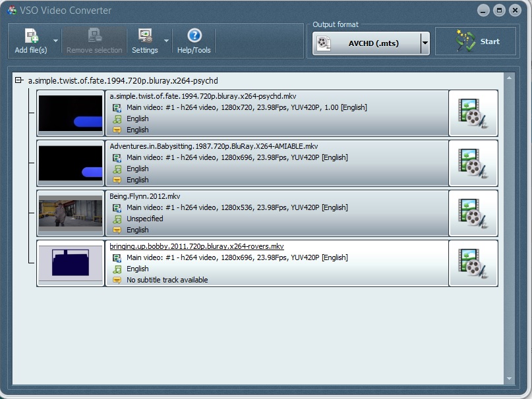Maximize the VSO Video Converter window
The height and width of the screenshot is (399, 532).
[499, 11]
